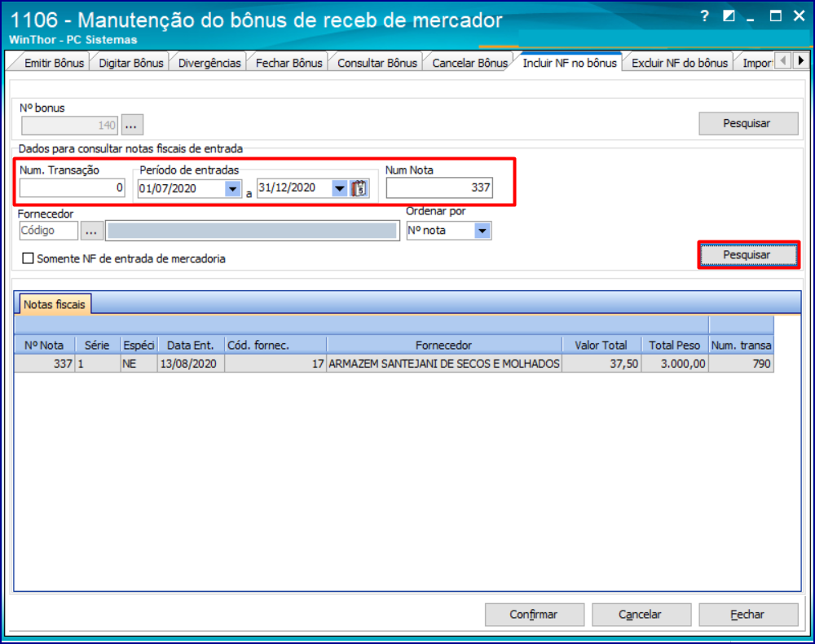
Task: Click the 37,50 value cell
Action: click(x=601, y=364)
